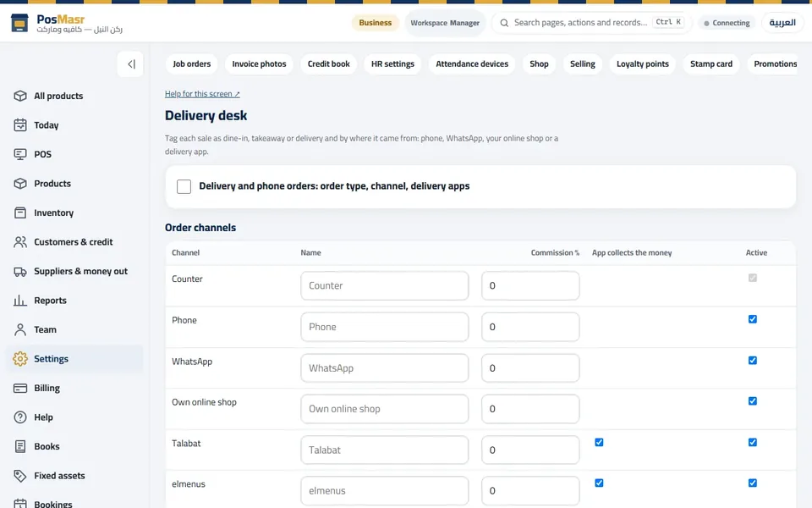This screenshot has height=508, width=812.
Task: Open the Shop tab
Action: coord(539,64)
